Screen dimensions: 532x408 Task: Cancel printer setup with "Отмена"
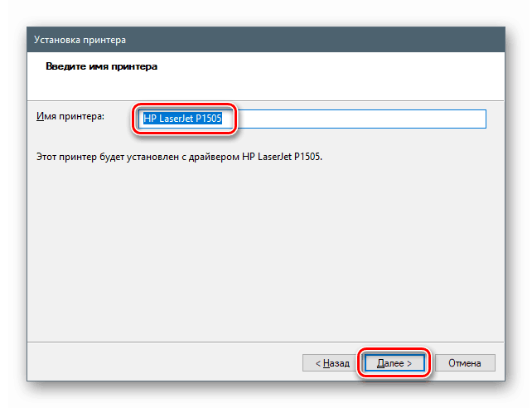coord(465,362)
